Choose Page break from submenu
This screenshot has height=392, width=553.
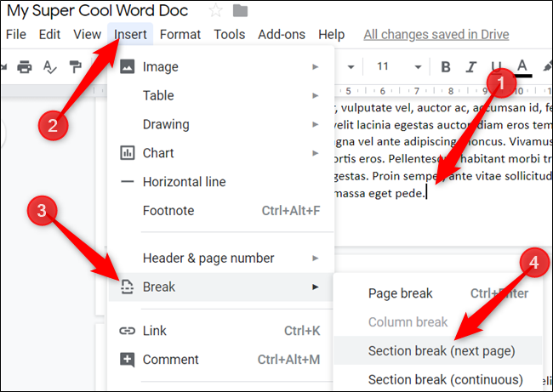point(401,293)
